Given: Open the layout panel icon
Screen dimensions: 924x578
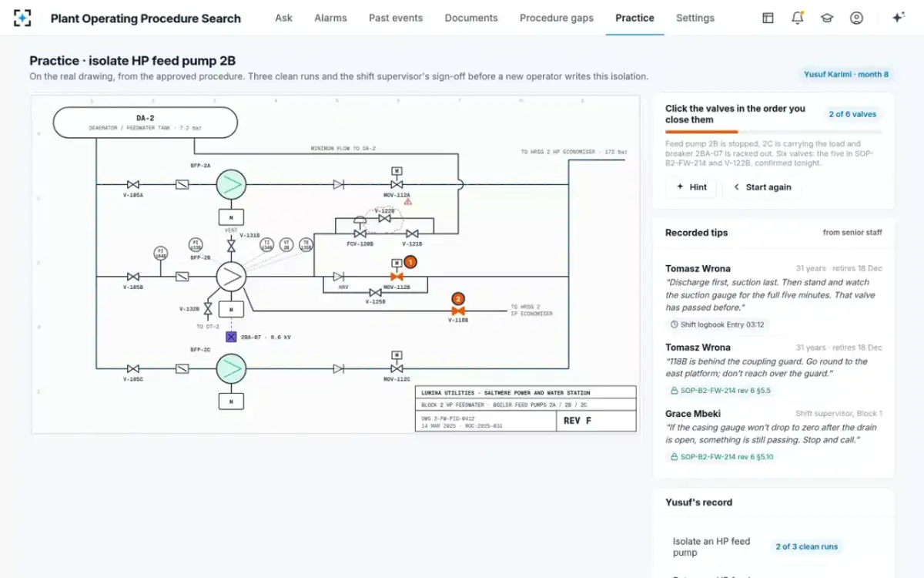Looking at the screenshot, I should point(768,18).
